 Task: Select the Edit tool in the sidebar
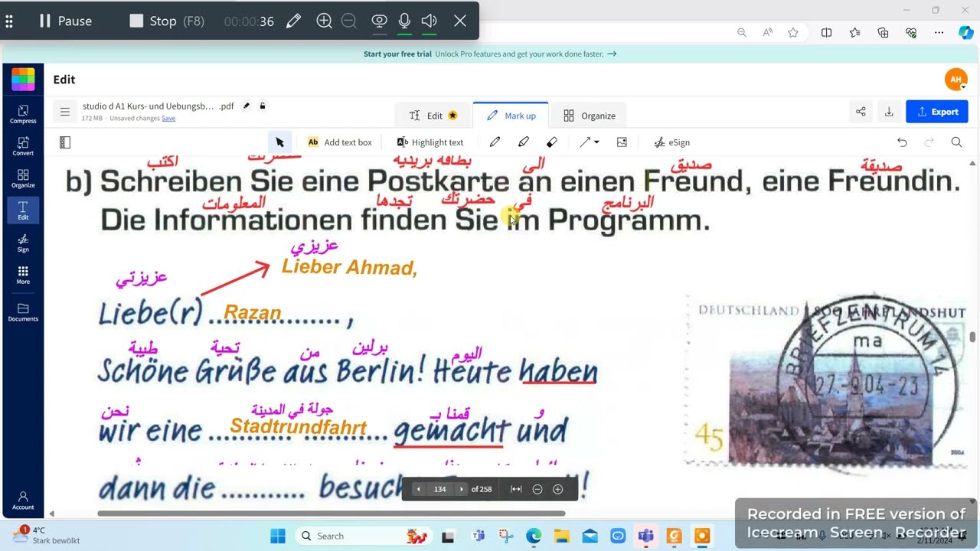tap(23, 210)
